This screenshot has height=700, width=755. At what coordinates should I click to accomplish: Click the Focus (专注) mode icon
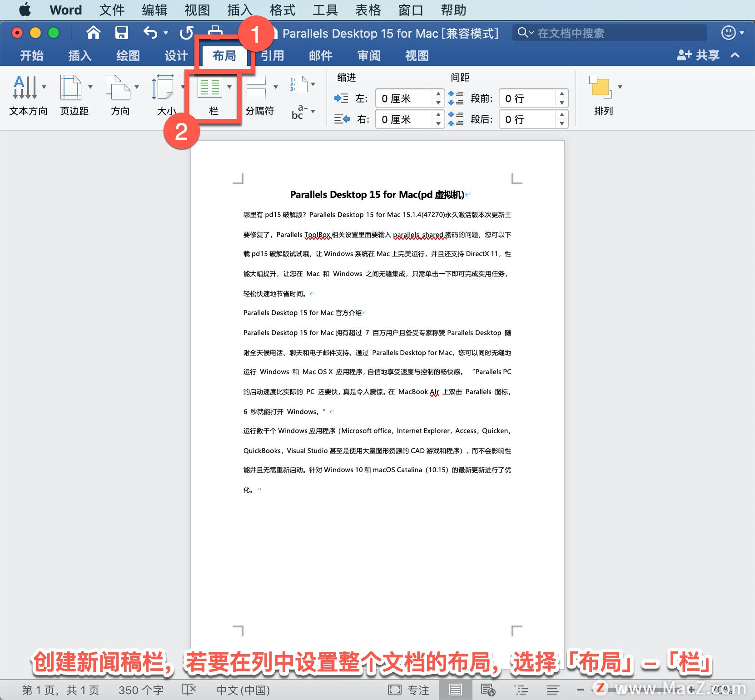(395, 690)
